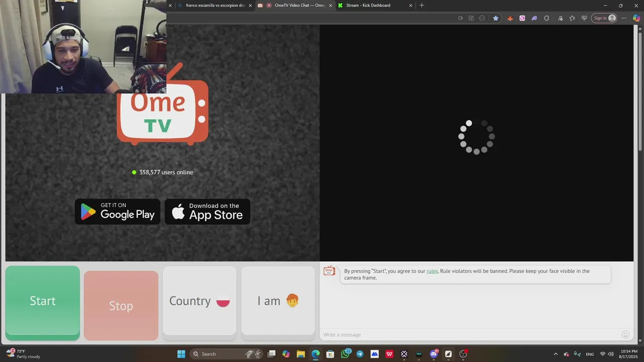Open the browser Settings and more menu
This screenshot has width=644, height=362.
[x=624, y=18]
